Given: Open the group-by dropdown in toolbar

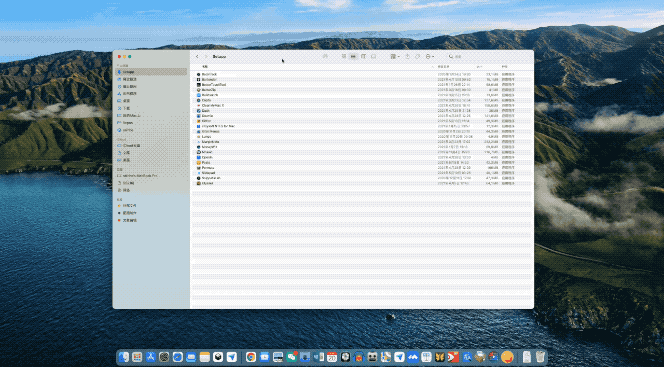Looking at the screenshot, I should coord(394,56).
